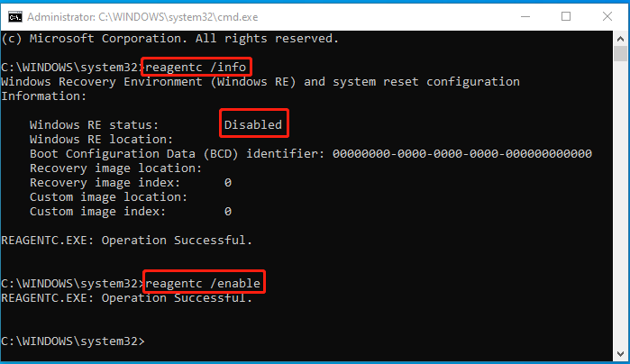Image resolution: width=630 pixels, height=364 pixels.
Task: Click the last empty command prompt line
Action: point(73,341)
